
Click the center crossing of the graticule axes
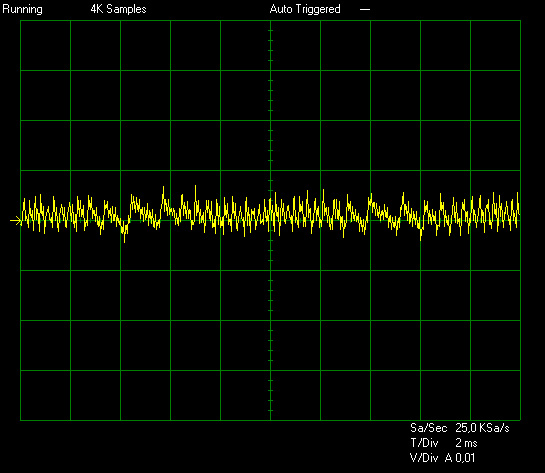pyautogui.click(x=270, y=220)
